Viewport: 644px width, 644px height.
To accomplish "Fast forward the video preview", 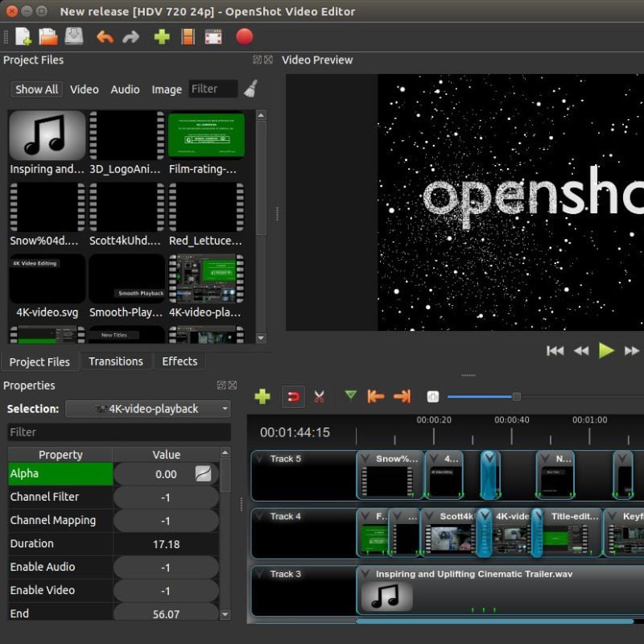I will [x=632, y=351].
